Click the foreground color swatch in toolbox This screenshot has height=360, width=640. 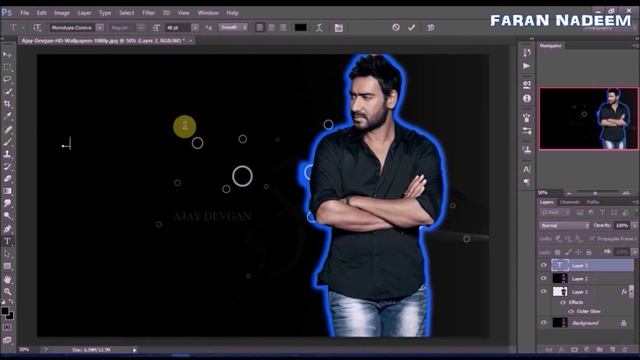click(x=4, y=311)
